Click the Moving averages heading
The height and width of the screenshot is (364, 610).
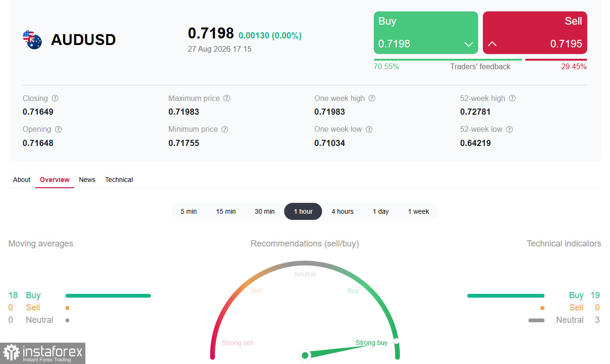(x=41, y=244)
